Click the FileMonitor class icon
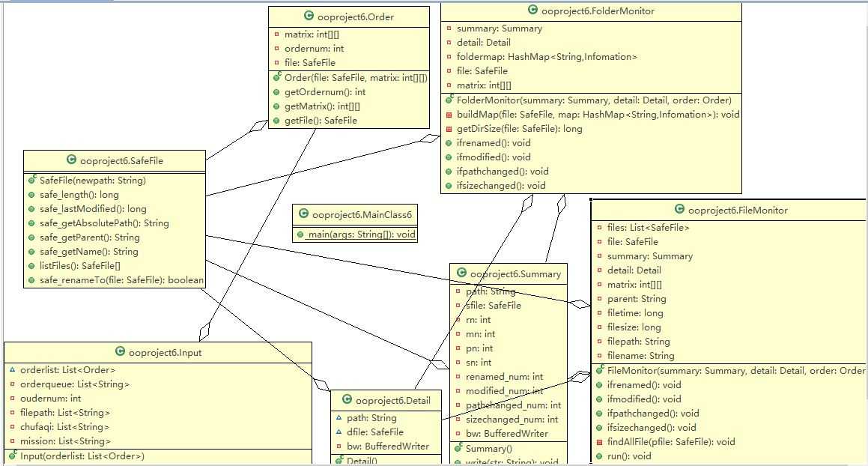Screen dimensions: 868x466 tap(679, 210)
